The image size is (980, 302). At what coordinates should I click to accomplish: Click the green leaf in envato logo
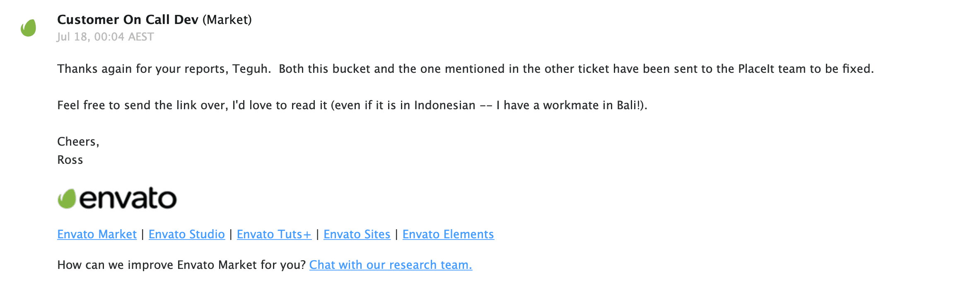[67, 199]
